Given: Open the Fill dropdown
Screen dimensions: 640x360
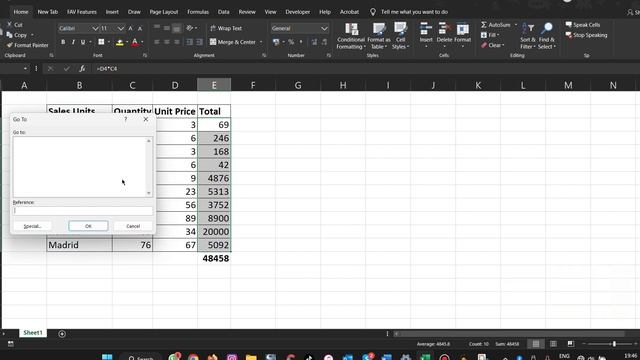Looking at the screenshot, I should (490, 35).
